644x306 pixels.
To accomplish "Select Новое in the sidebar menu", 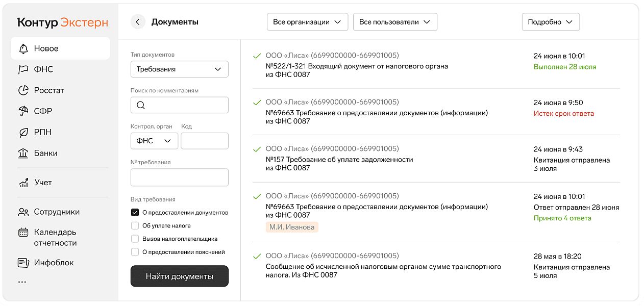I will [60, 48].
